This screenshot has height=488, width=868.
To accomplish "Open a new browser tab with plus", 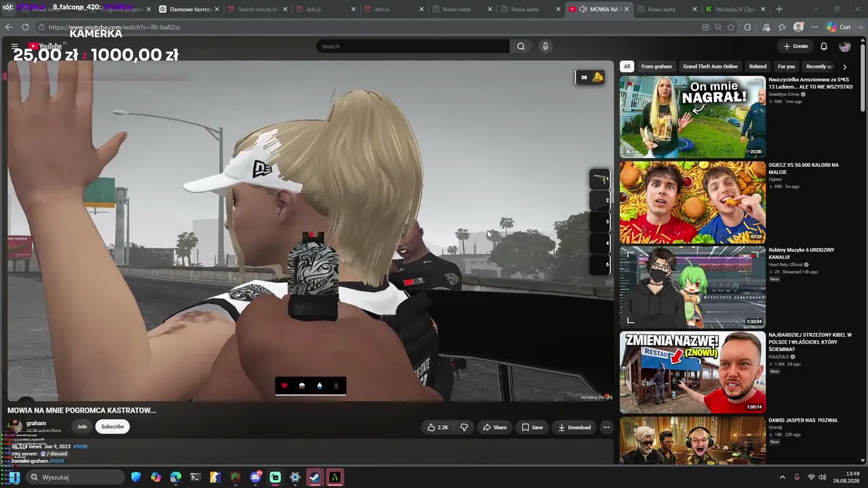I will click(x=779, y=9).
